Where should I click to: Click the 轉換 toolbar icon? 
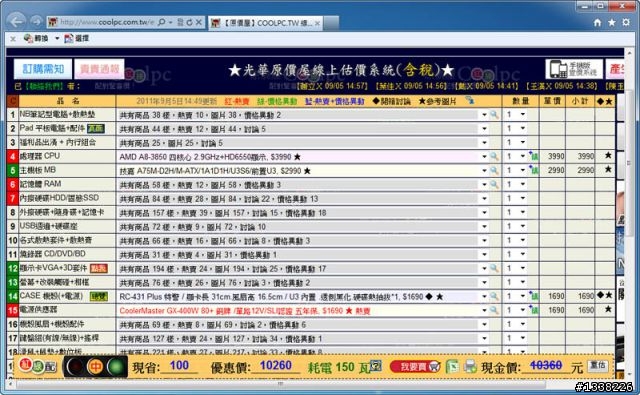pyautogui.click(x=36, y=38)
